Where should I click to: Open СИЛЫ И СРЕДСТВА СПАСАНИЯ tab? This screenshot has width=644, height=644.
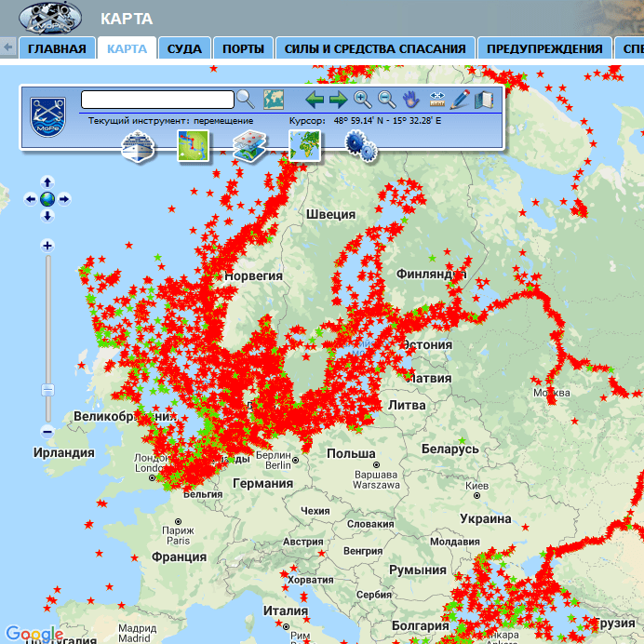(375, 48)
